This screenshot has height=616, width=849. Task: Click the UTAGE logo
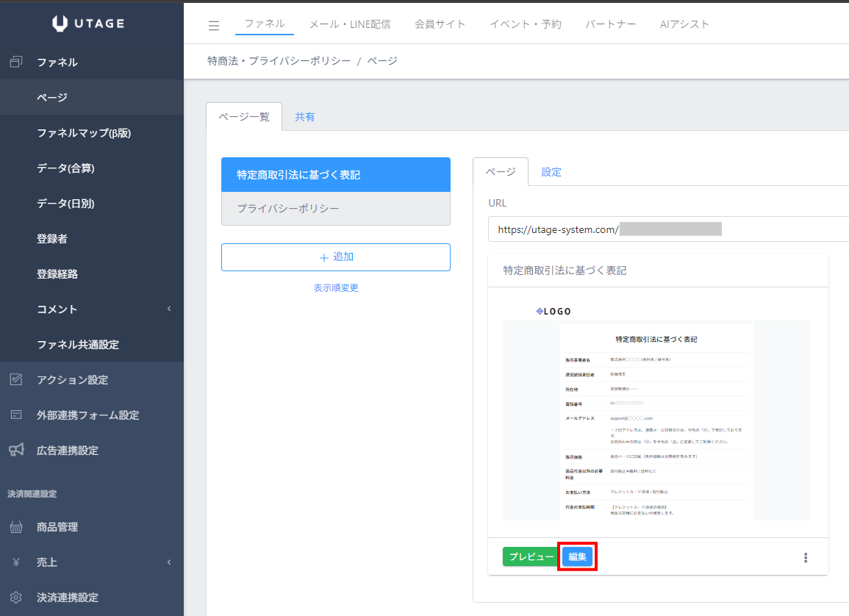[x=89, y=24]
